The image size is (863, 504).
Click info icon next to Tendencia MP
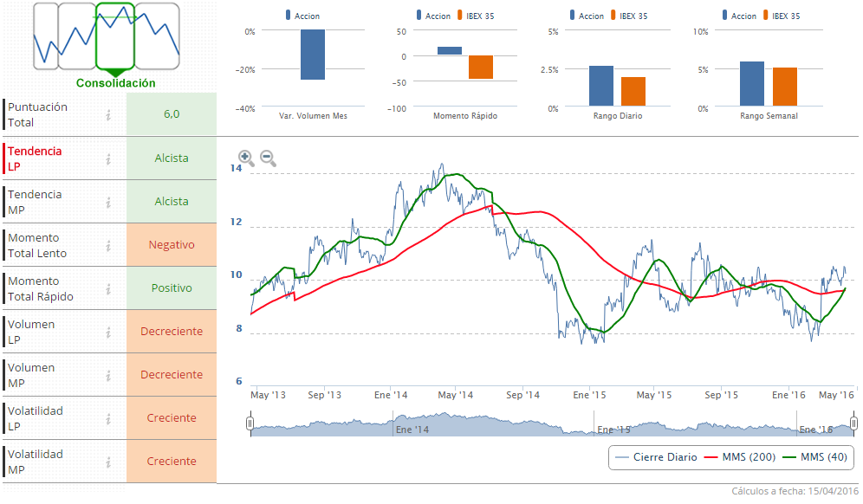pyautogui.click(x=108, y=202)
